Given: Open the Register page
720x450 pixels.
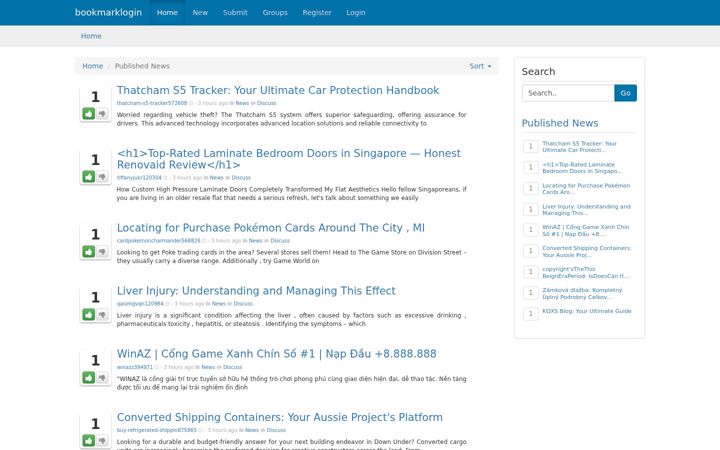Looking at the screenshot, I should point(317,12).
